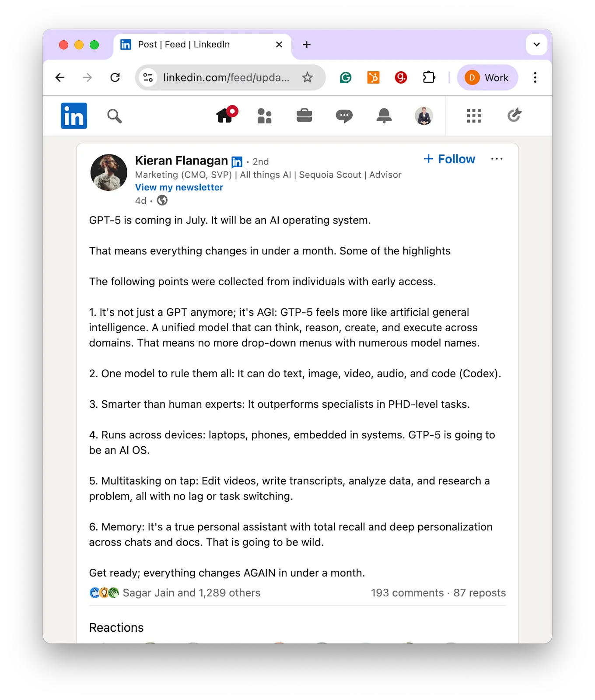This screenshot has height=700, width=595.
Task: Close the LinkedIn tab
Action: (279, 44)
